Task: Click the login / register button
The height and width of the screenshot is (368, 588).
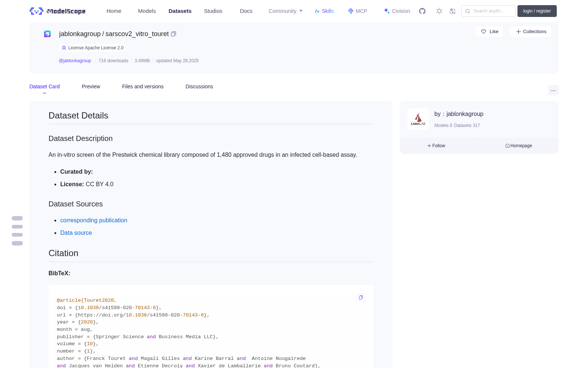Action: pyautogui.click(x=537, y=11)
